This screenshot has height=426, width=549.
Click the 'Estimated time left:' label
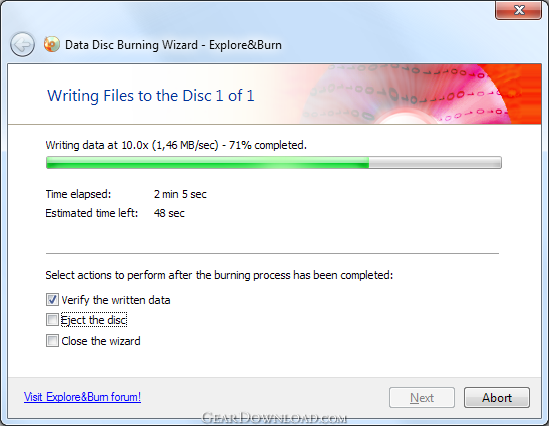[x=92, y=213]
